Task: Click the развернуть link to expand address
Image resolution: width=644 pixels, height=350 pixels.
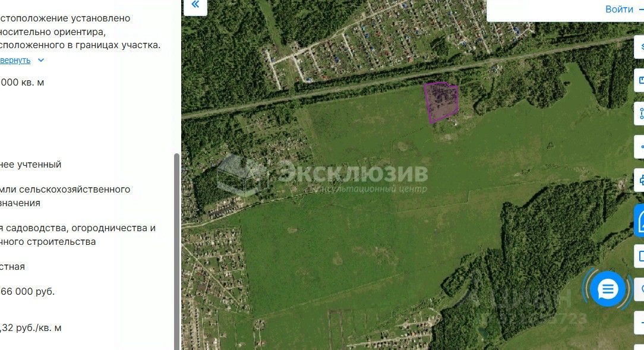Action: (15, 60)
